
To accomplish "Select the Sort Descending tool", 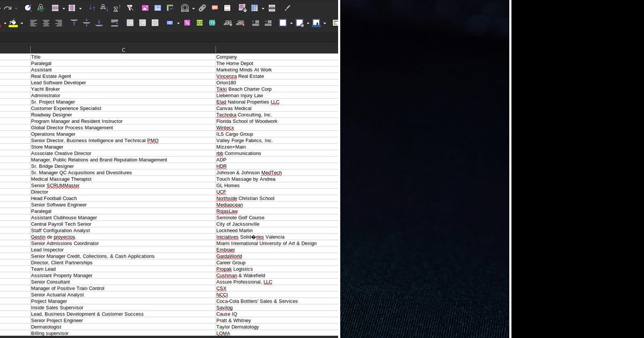I will click(x=115, y=8).
